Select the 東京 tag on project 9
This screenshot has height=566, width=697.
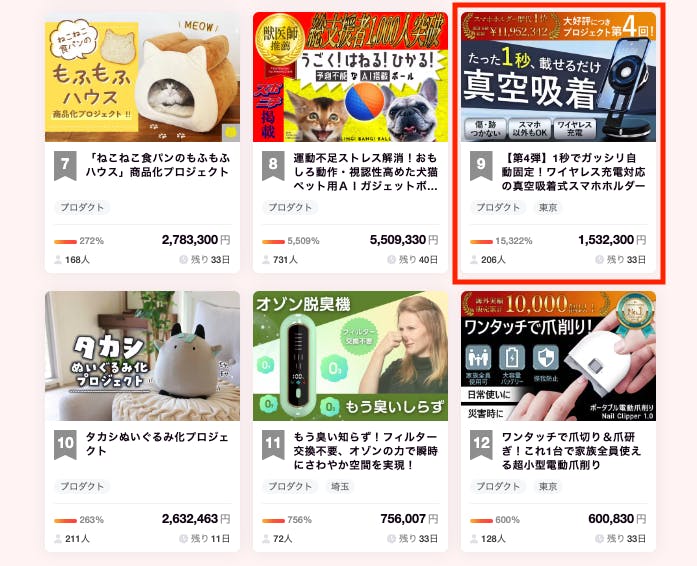[548, 207]
